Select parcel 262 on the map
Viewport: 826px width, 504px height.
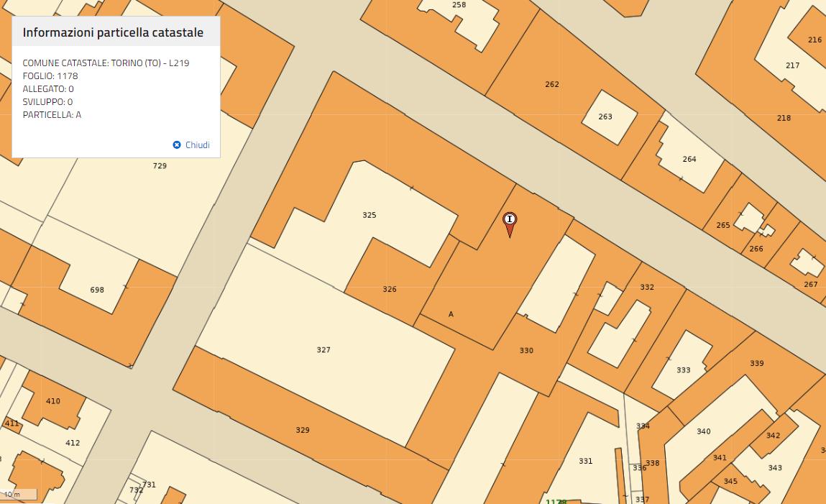[x=551, y=85]
